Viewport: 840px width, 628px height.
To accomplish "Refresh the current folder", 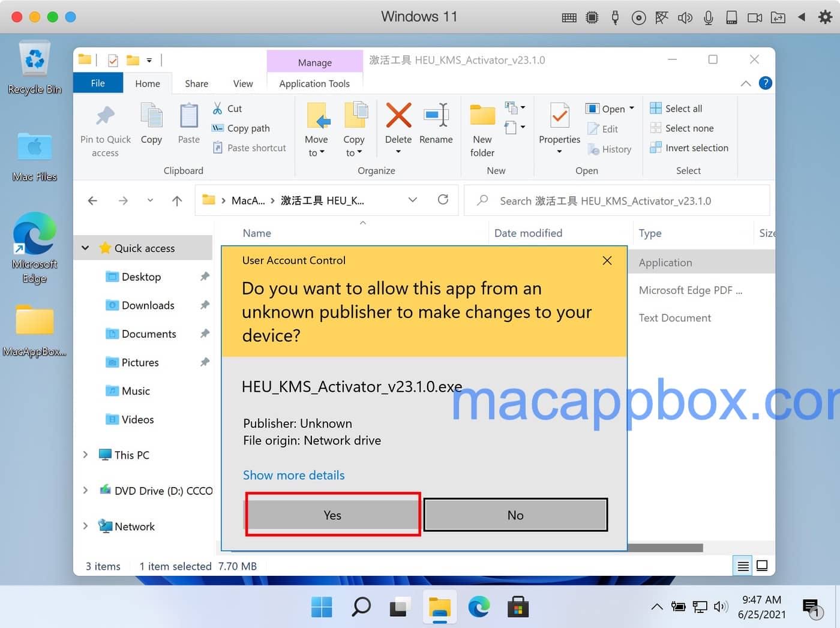I will pyautogui.click(x=443, y=200).
